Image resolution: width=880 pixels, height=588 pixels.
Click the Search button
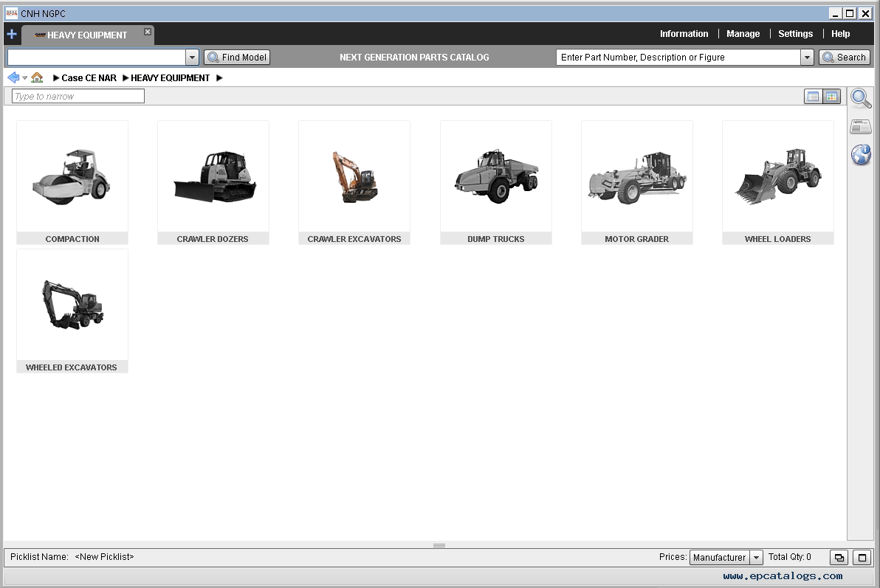[844, 58]
